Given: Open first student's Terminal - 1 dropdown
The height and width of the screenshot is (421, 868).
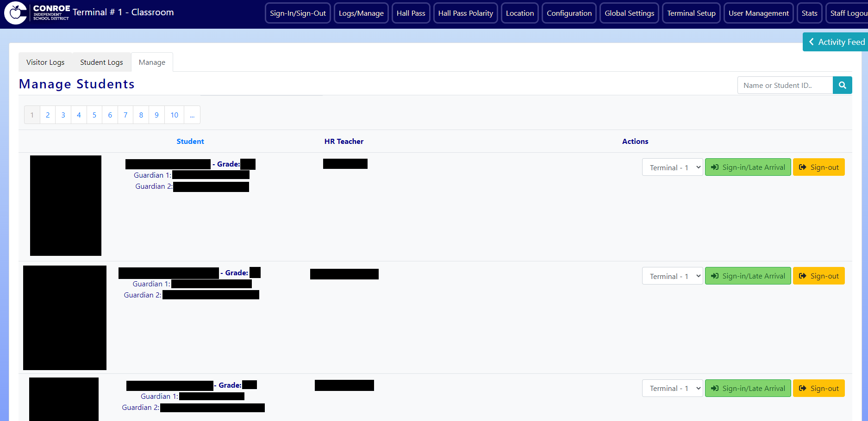Looking at the screenshot, I should 672,167.
